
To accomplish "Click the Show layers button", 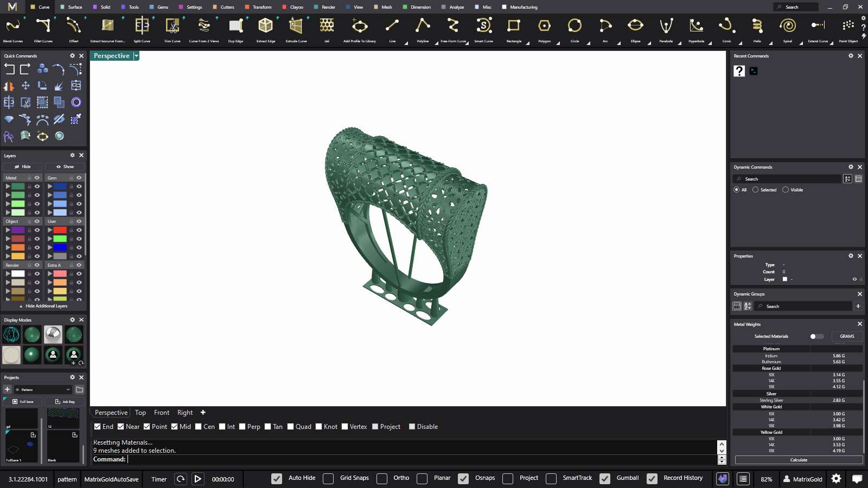I will tap(65, 166).
